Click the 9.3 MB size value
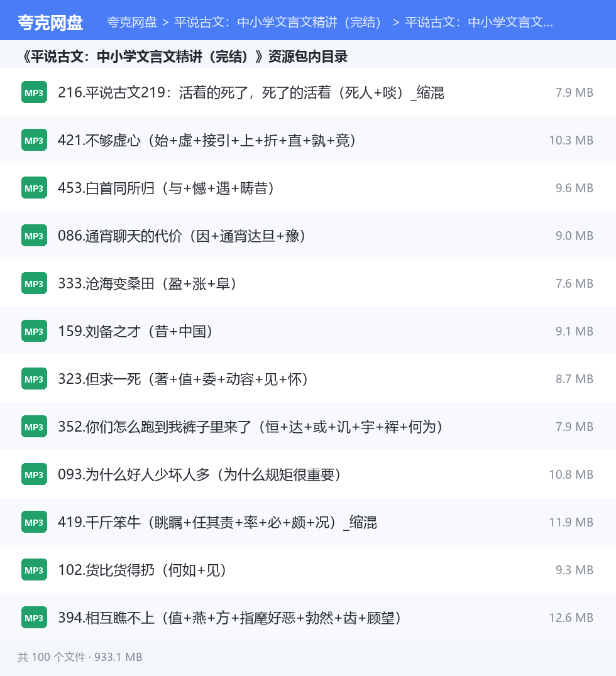 coord(574,570)
